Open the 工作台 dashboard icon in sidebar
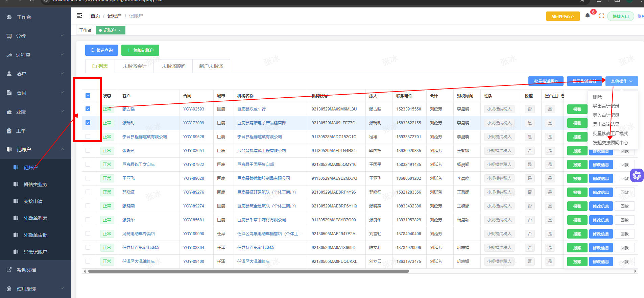This screenshot has width=644, height=298. tap(9, 17)
